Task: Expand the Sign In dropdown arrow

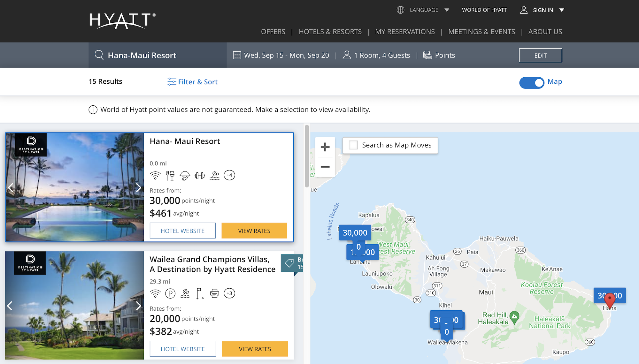Action: coord(561,10)
